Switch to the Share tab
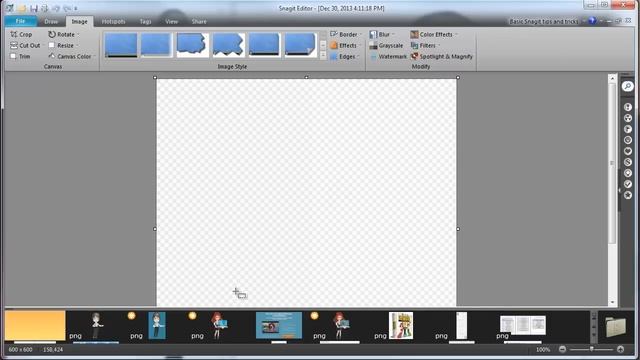This screenshot has width=640, height=360. (199, 22)
